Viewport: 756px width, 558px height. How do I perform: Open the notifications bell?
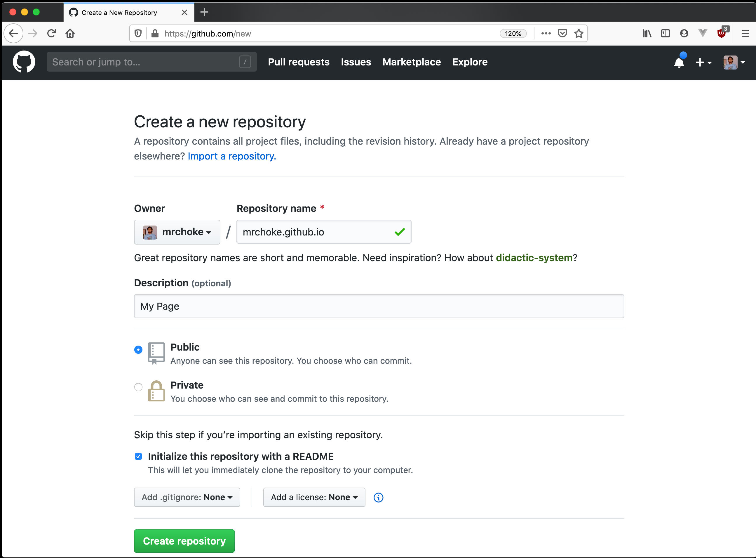[679, 62]
